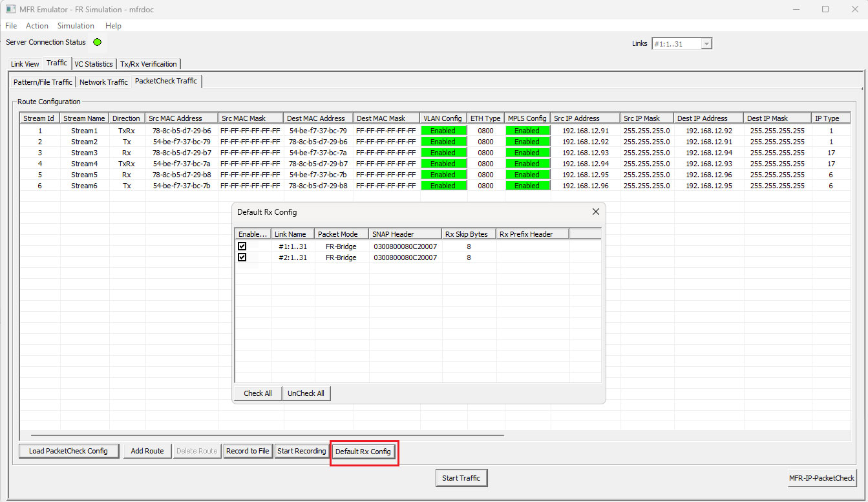Open the Simulation menu
This screenshot has width=868, height=502.
tap(76, 26)
